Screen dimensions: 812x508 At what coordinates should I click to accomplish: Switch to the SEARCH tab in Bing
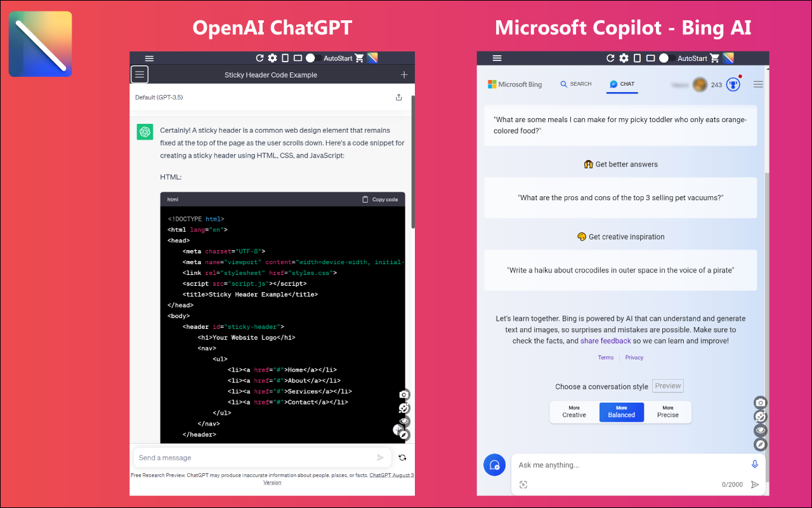[x=575, y=84]
